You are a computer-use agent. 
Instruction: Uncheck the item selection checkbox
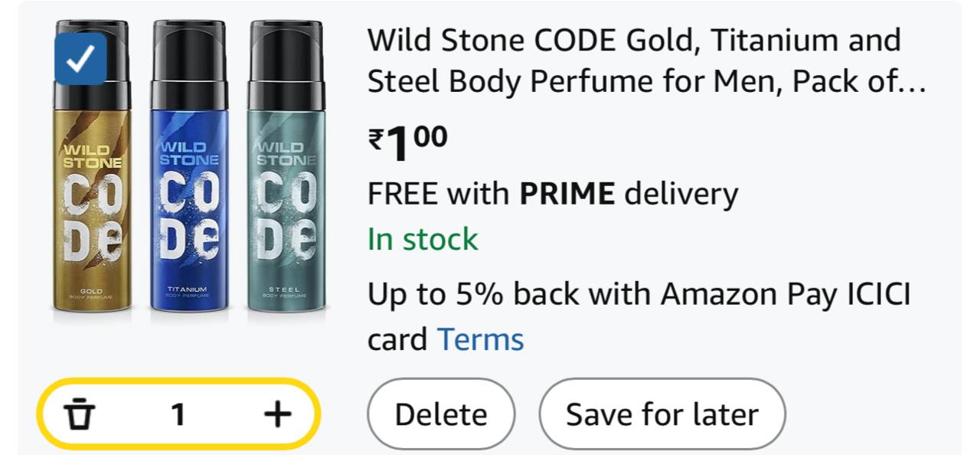click(80, 58)
